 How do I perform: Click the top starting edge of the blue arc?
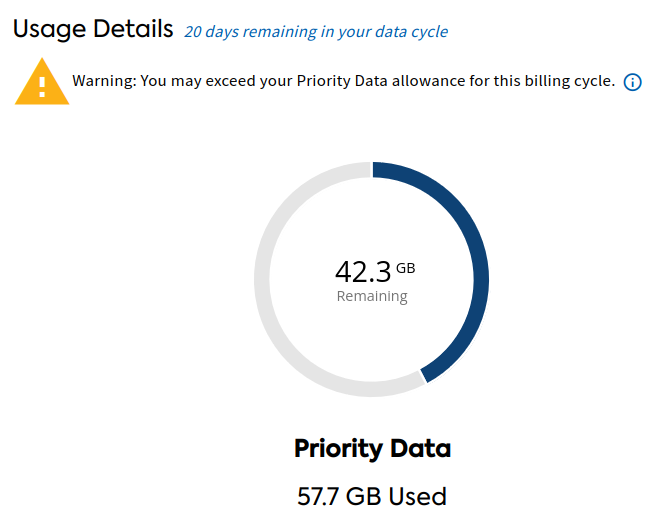[378, 168]
